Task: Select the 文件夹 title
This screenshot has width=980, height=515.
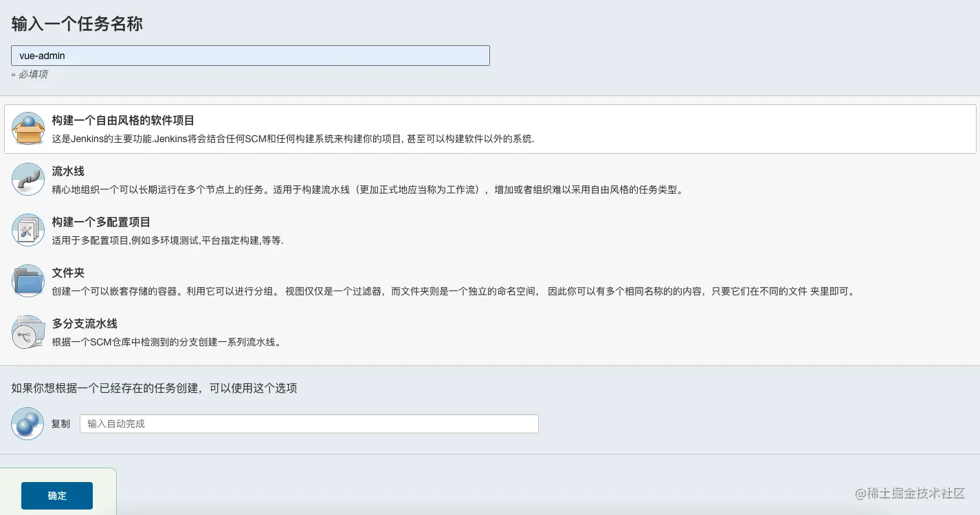Action: 68,273
